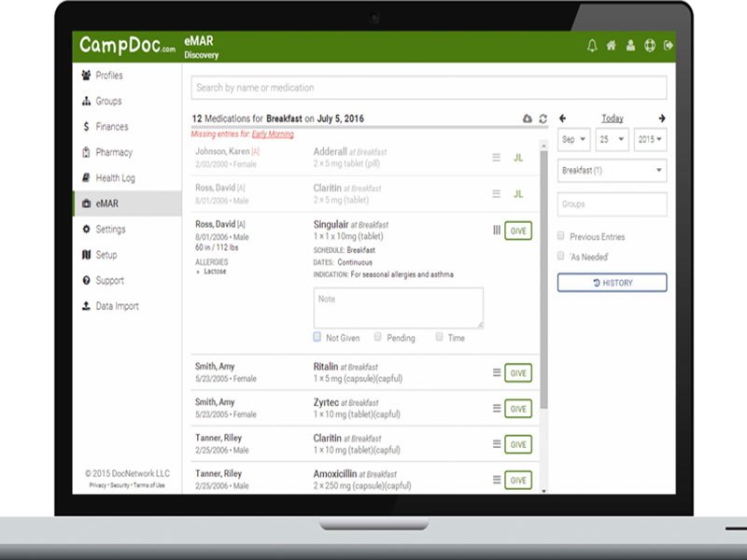This screenshot has width=747, height=560.
Task: Collapse the Singulair entry details icon
Action: pos(497,231)
